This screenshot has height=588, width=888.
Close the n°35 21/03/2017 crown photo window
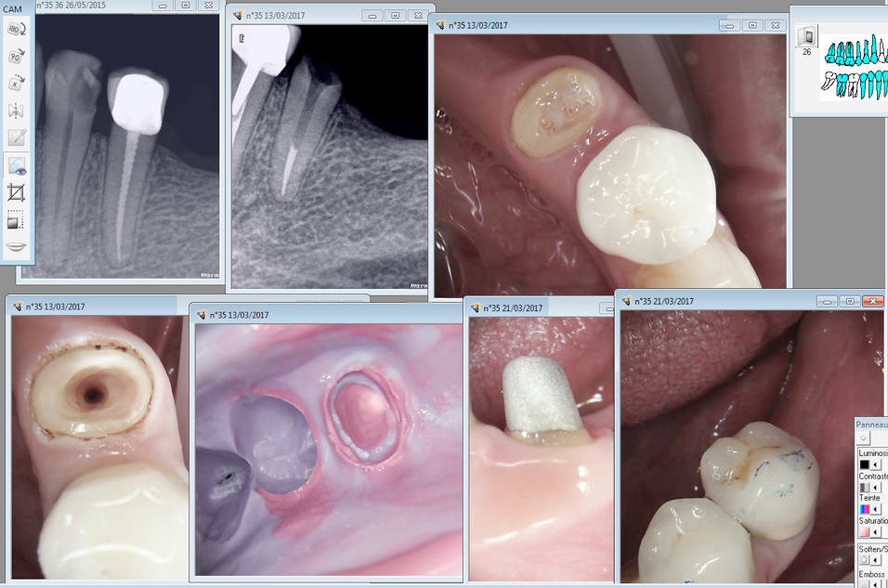click(871, 301)
